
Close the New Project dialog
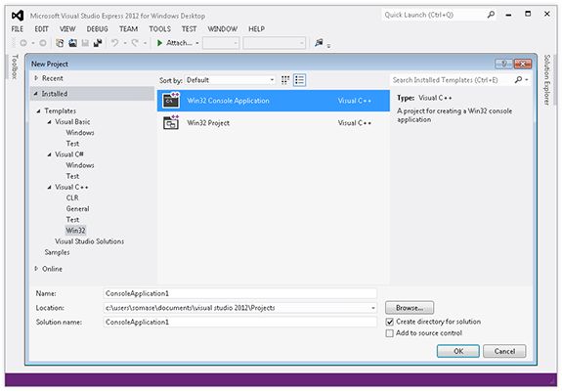[523, 64]
